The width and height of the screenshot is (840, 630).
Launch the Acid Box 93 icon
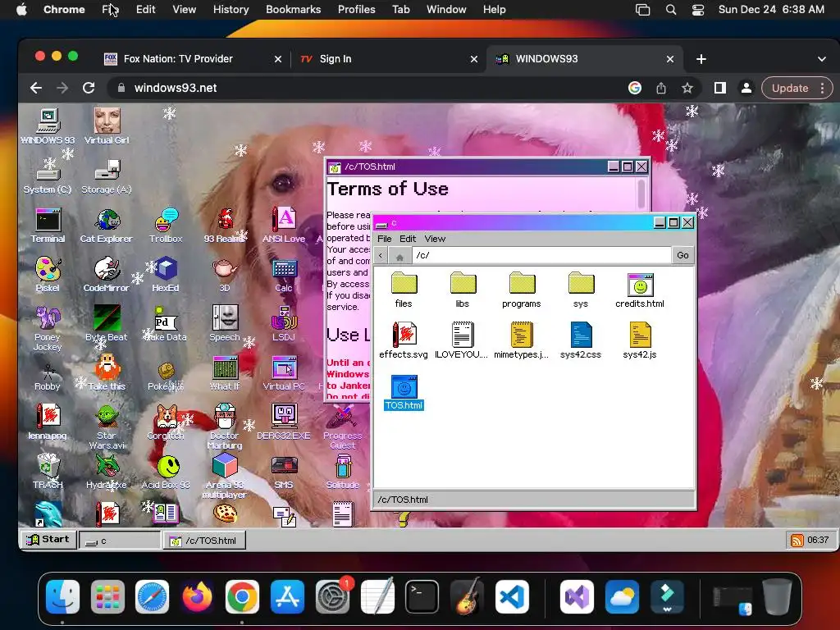pos(166,472)
